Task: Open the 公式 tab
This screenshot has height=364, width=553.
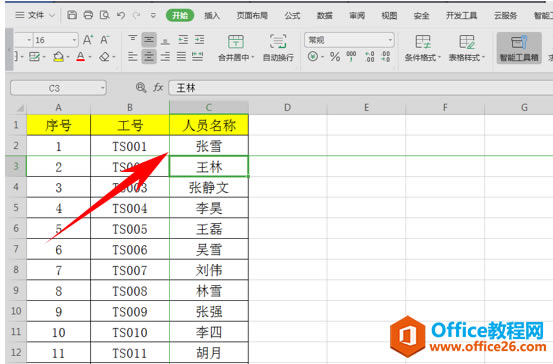Action: pyautogui.click(x=292, y=15)
